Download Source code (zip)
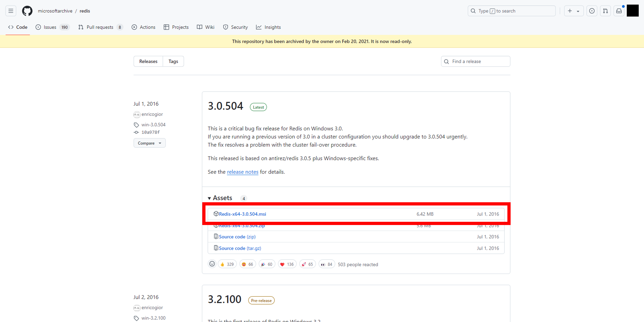The width and height of the screenshot is (644, 322). (237, 237)
